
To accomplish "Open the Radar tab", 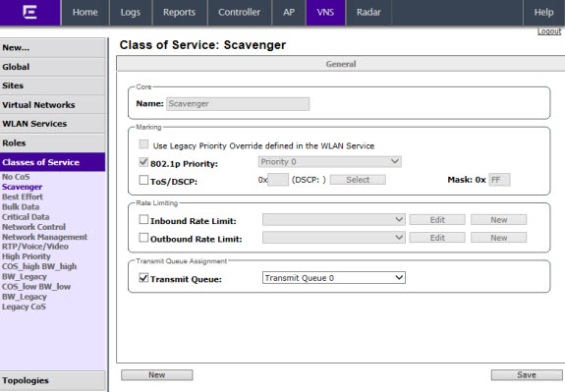I will coord(368,12).
